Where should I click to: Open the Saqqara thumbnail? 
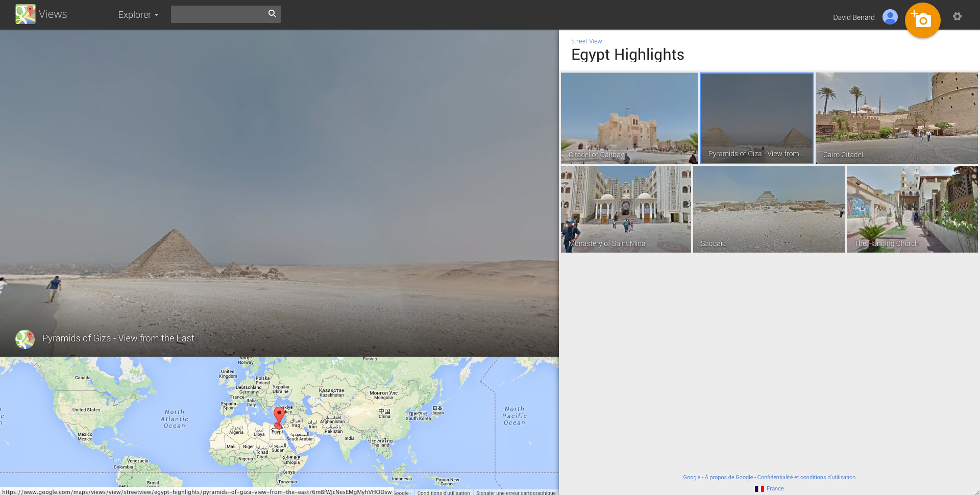click(769, 209)
